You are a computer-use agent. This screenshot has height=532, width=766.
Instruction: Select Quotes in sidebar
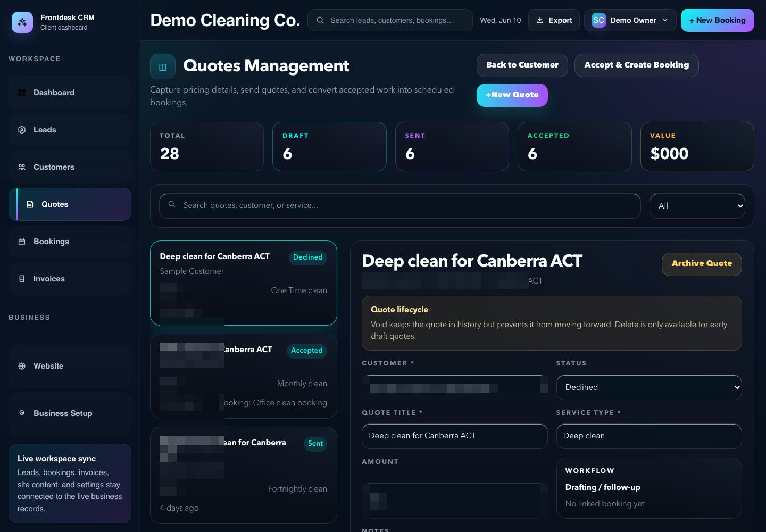click(70, 204)
